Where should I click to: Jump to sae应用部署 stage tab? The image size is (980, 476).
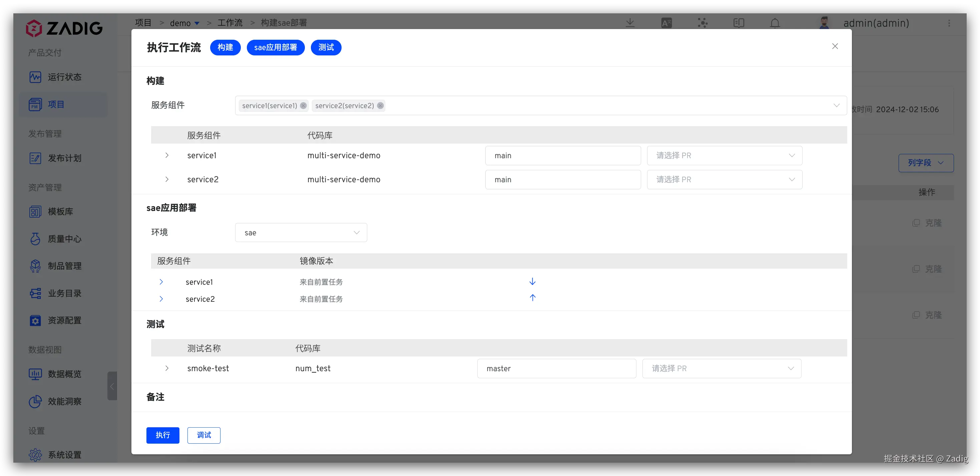(276, 47)
